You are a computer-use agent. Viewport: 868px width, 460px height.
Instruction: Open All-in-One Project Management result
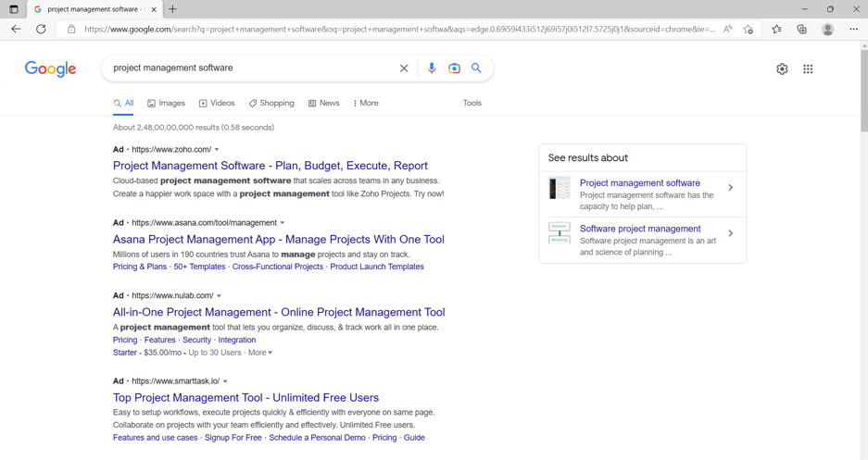click(x=279, y=312)
